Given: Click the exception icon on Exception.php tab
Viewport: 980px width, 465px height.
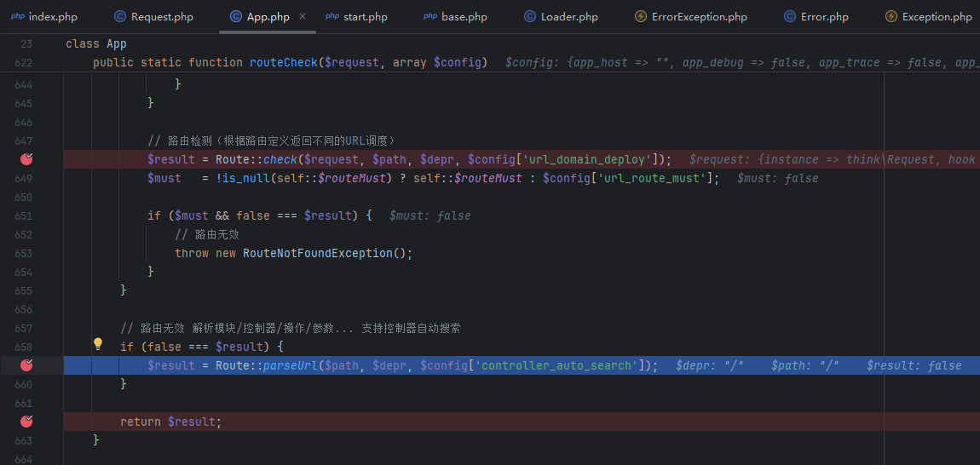Looking at the screenshot, I should pos(891,17).
